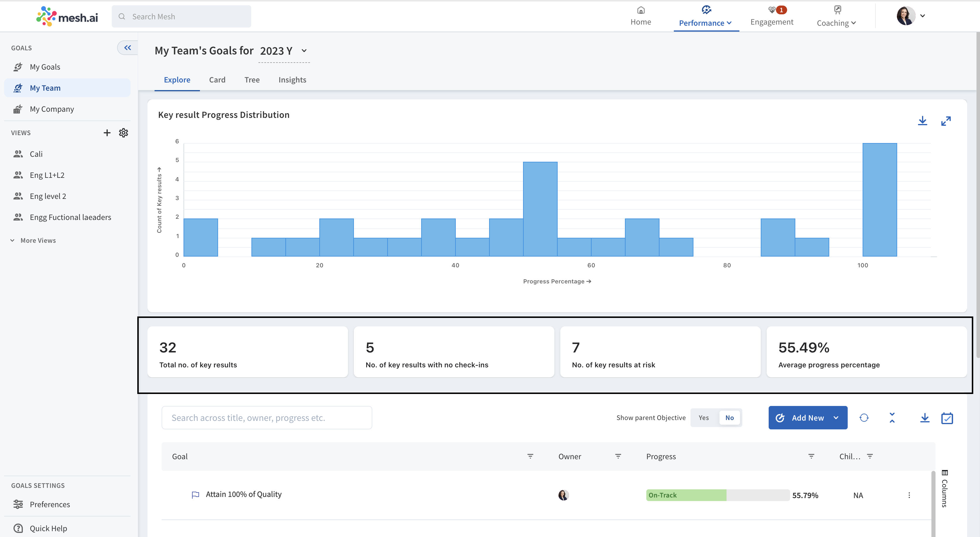Click the key results at risk card

[660, 352]
